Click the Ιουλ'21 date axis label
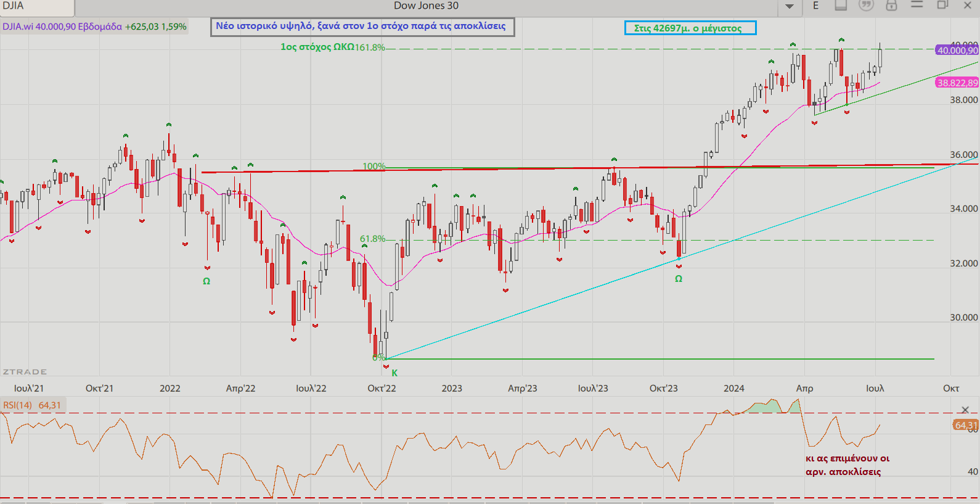 coord(29,388)
